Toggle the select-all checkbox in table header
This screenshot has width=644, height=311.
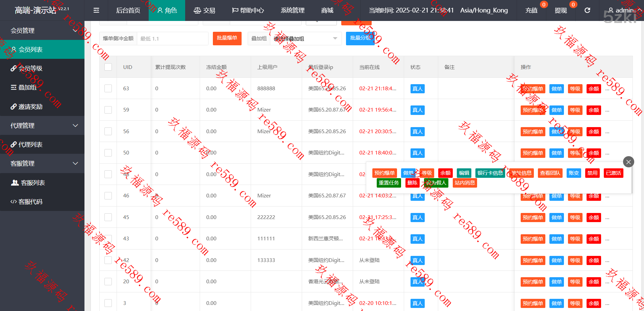pos(108,67)
